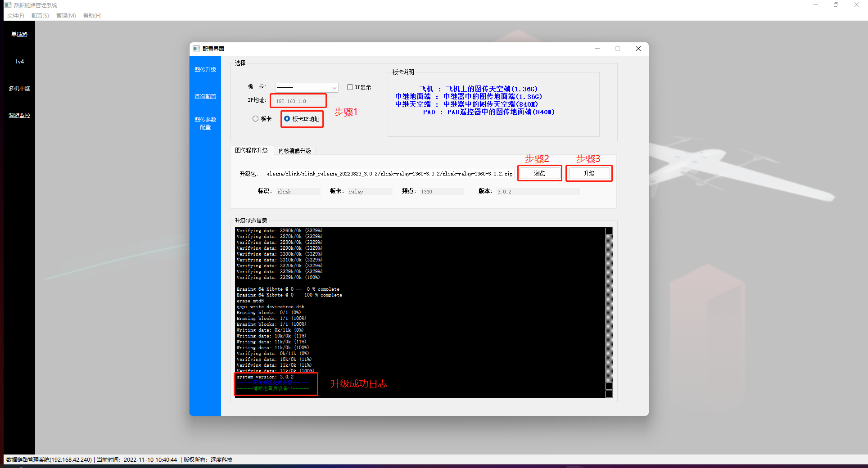Click the main window app icon
Viewport: 868px width, 468px height.
click(8, 5)
